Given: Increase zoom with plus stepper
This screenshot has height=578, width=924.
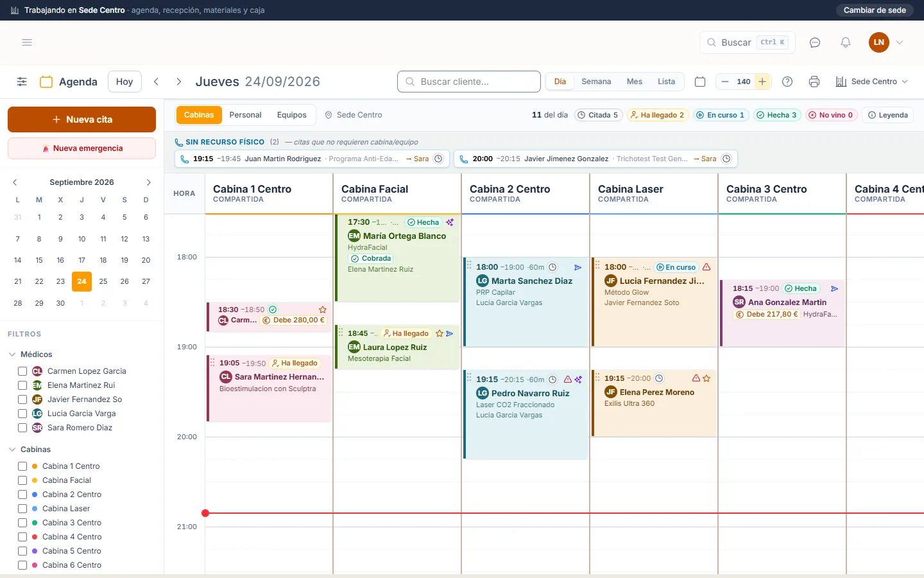Looking at the screenshot, I should click(x=762, y=82).
